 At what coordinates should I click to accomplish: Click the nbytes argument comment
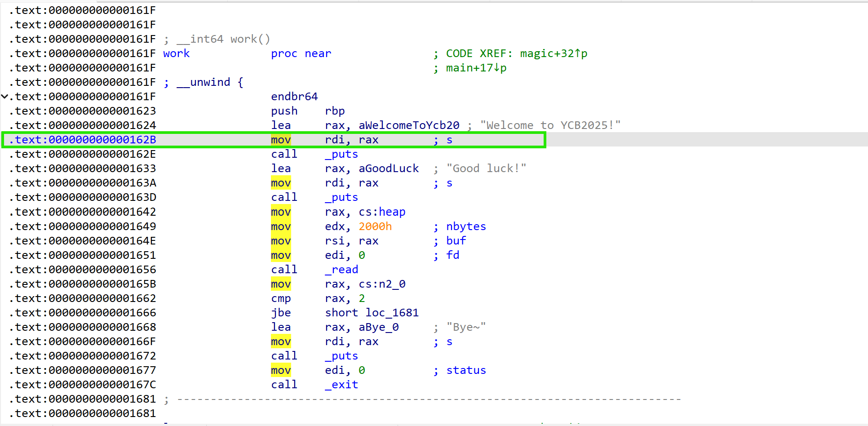(466, 226)
